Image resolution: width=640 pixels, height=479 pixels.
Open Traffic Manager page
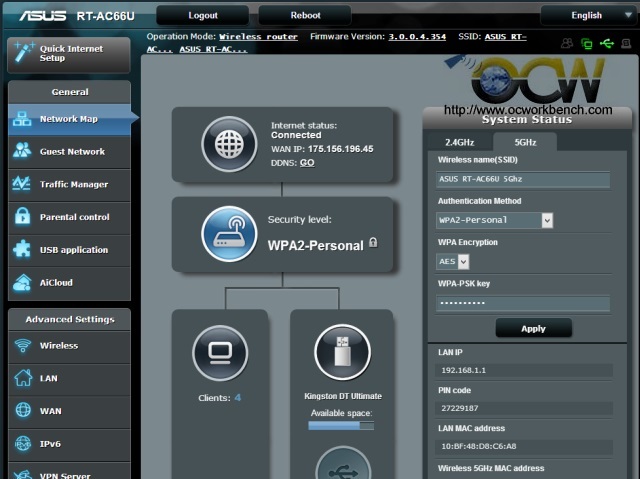69,184
